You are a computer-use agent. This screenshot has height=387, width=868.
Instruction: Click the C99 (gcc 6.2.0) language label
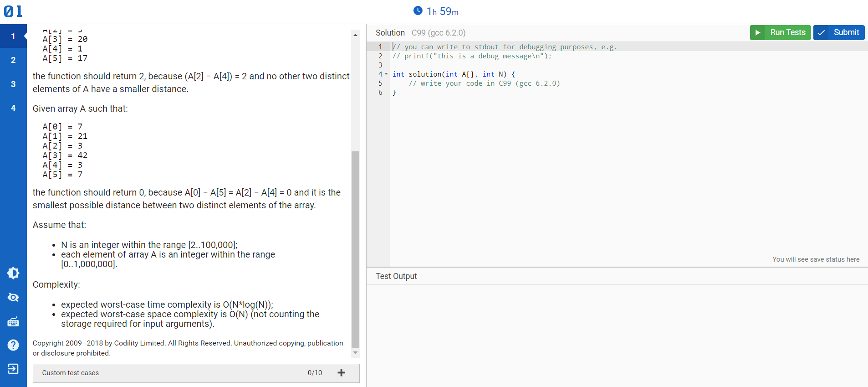pos(439,33)
